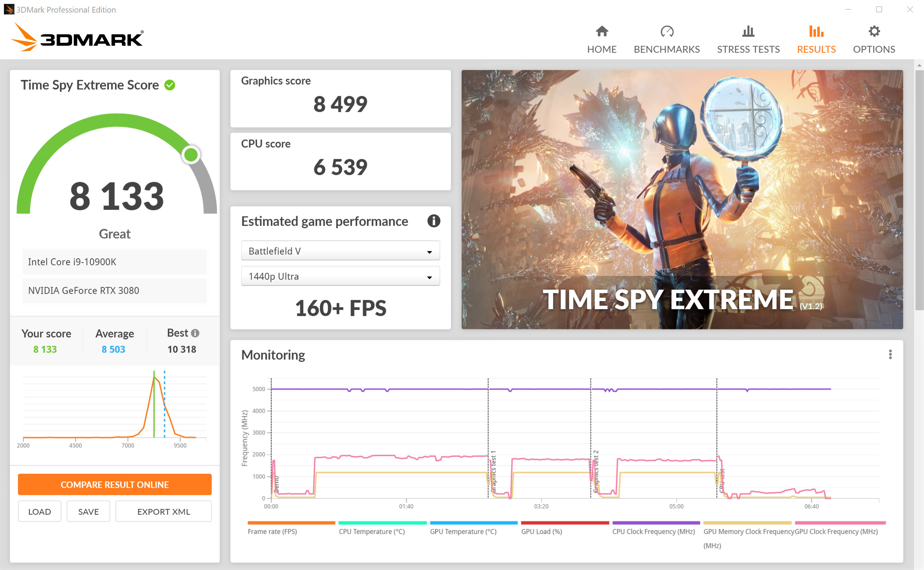
Task: Open the Benchmarks tab label
Action: (667, 49)
